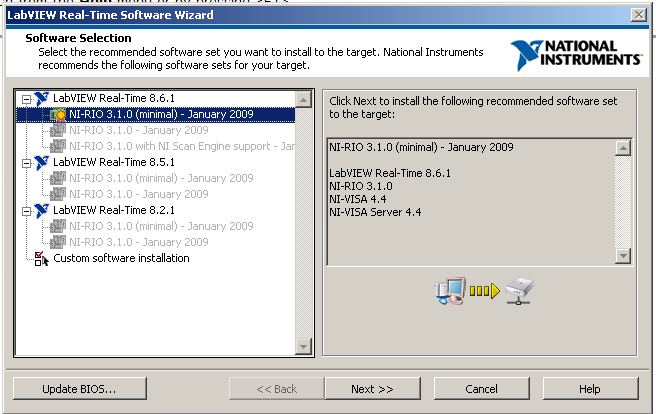Click LabVIEW Real-Time 8.6.1 in the details list
Screen dimensions: 656x414
point(390,174)
